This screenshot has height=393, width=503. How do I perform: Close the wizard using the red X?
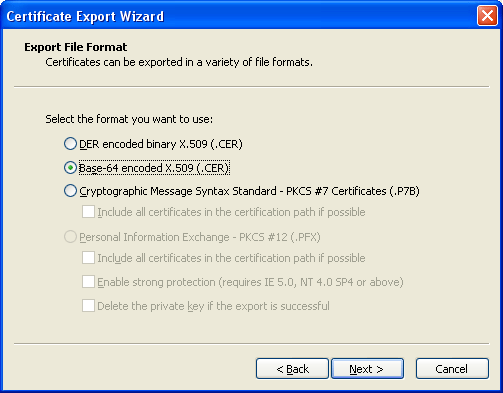tap(487, 16)
